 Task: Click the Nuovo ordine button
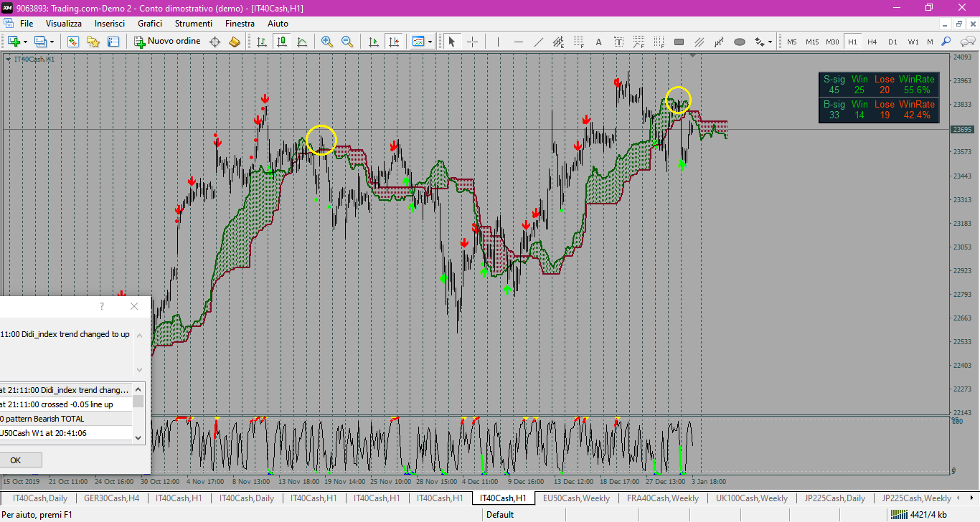pyautogui.click(x=168, y=42)
